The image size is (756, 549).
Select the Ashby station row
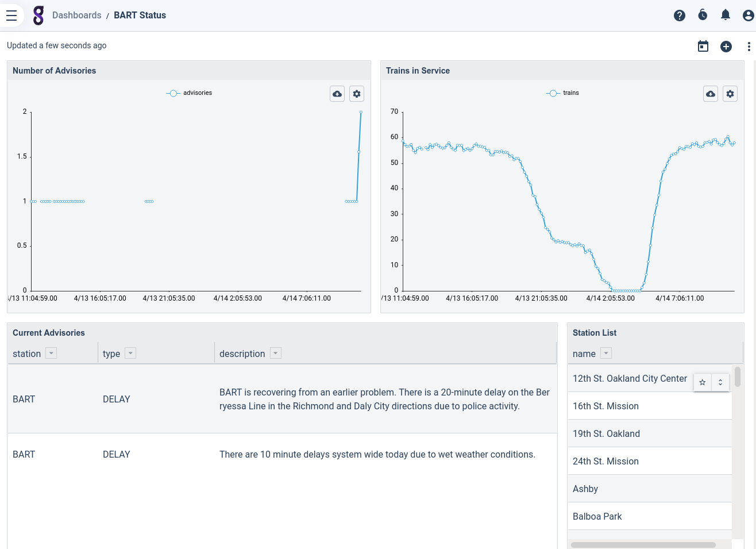coord(650,489)
